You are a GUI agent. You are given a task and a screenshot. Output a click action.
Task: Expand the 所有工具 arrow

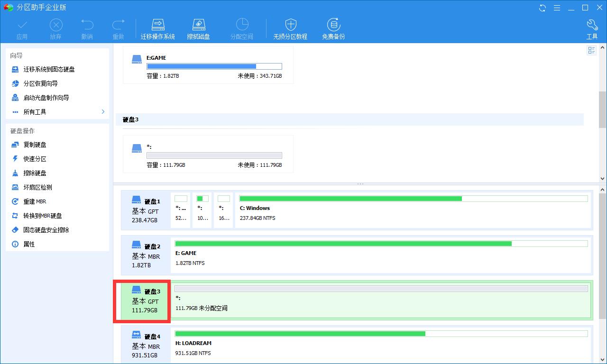103,112
